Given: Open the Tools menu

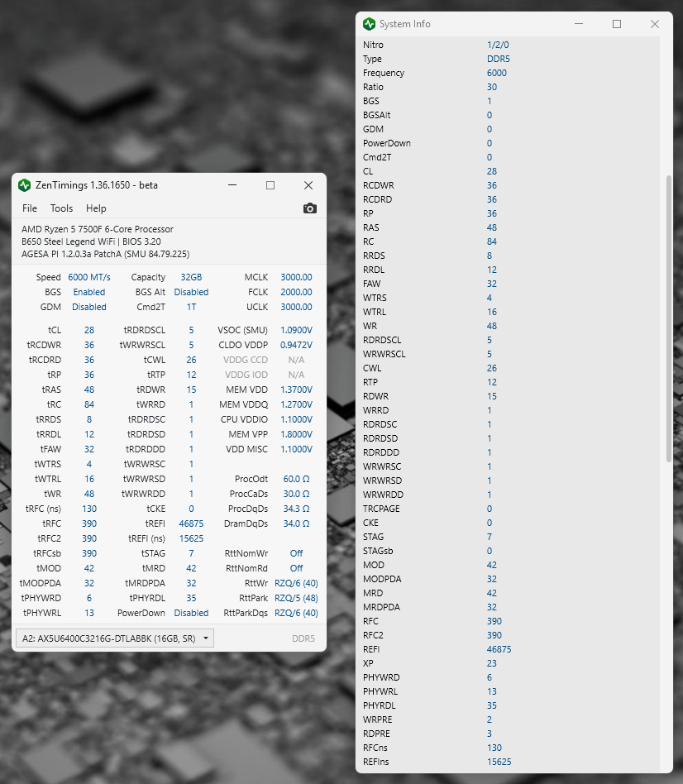Looking at the screenshot, I should pos(61,208).
